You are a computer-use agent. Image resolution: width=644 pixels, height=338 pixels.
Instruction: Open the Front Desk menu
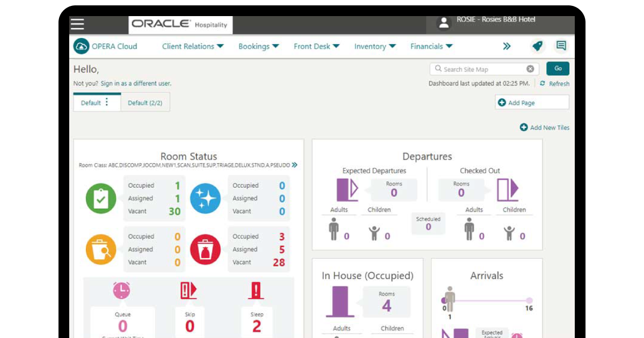pos(316,47)
